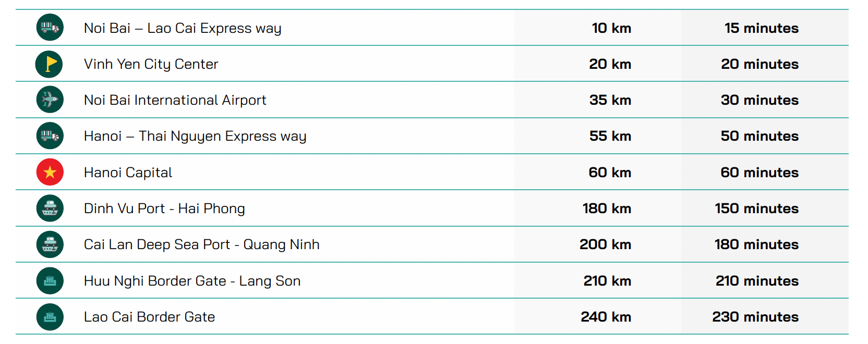The image size is (868, 344).
Task: Click the gate icon for Huu Nghi Border Gate
Action: 50,280
